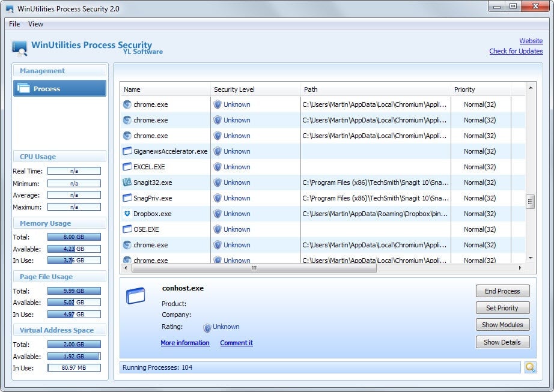The height and width of the screenshot is (392, 554).
Task: Click the Check for Updates link
Action: click(x=516, y=51)
